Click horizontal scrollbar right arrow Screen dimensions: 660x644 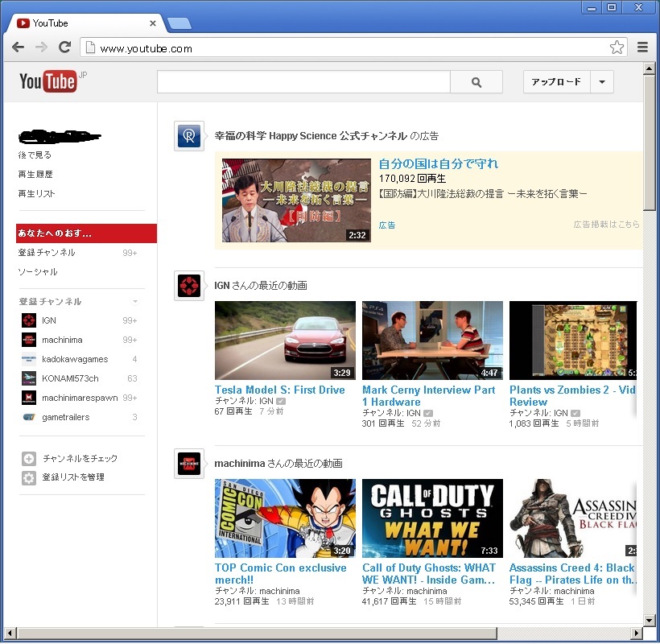click(637, 633)
